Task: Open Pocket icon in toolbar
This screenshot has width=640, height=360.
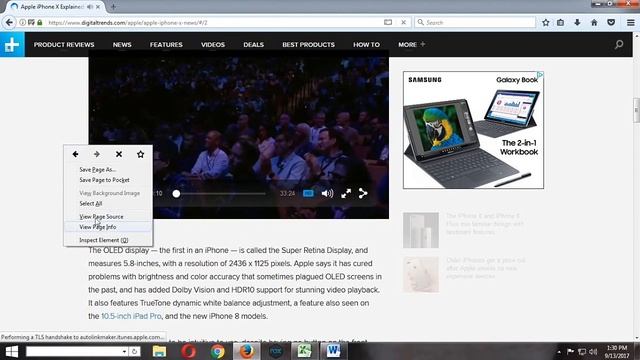Action: (x=611, y=22)
